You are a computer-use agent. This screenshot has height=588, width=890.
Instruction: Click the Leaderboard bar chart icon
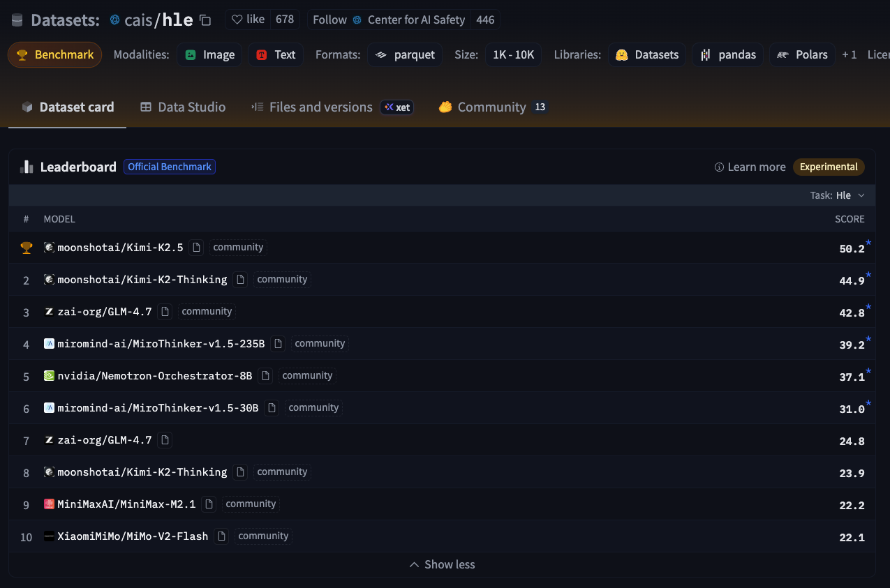(x=27, y=167)
